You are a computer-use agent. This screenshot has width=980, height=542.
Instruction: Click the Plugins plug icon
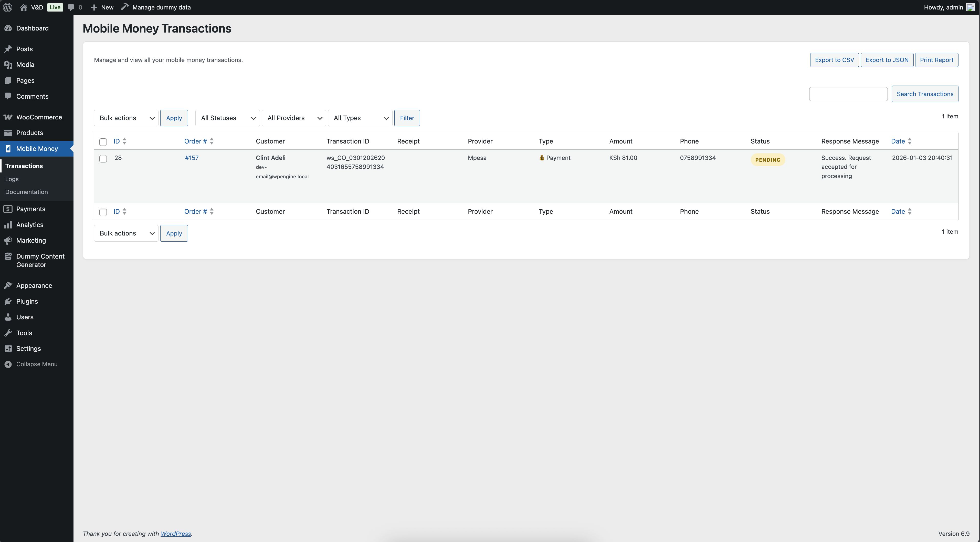click(8, 301)
